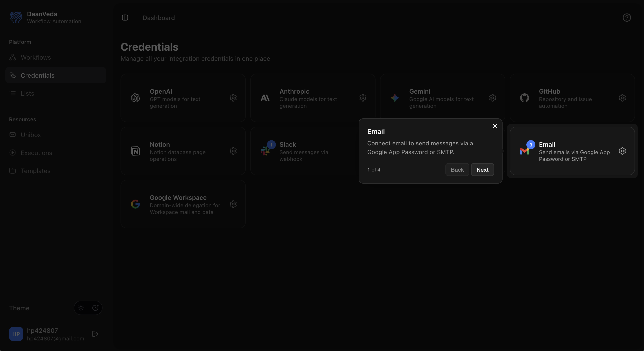Click the step 1 badge on Slack card
644x351 pixels.
tap(271, 145)
